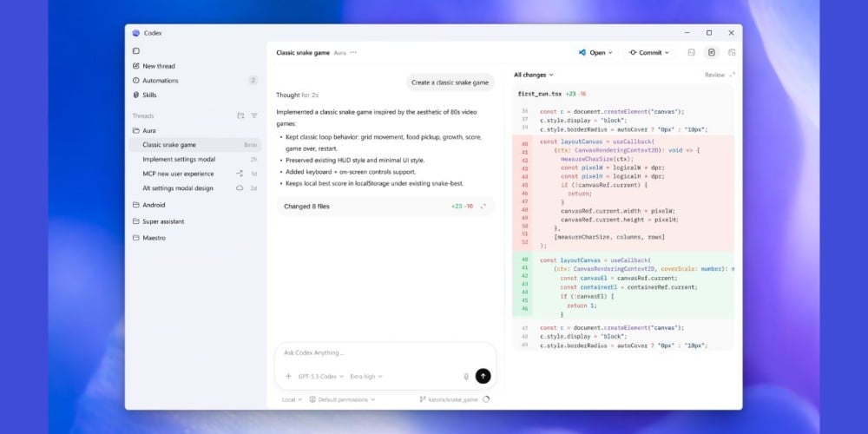Screen dimensions: 868x434
Task: Click the send message arrow button
Action: pyautogui.click(x=483, y=376)
